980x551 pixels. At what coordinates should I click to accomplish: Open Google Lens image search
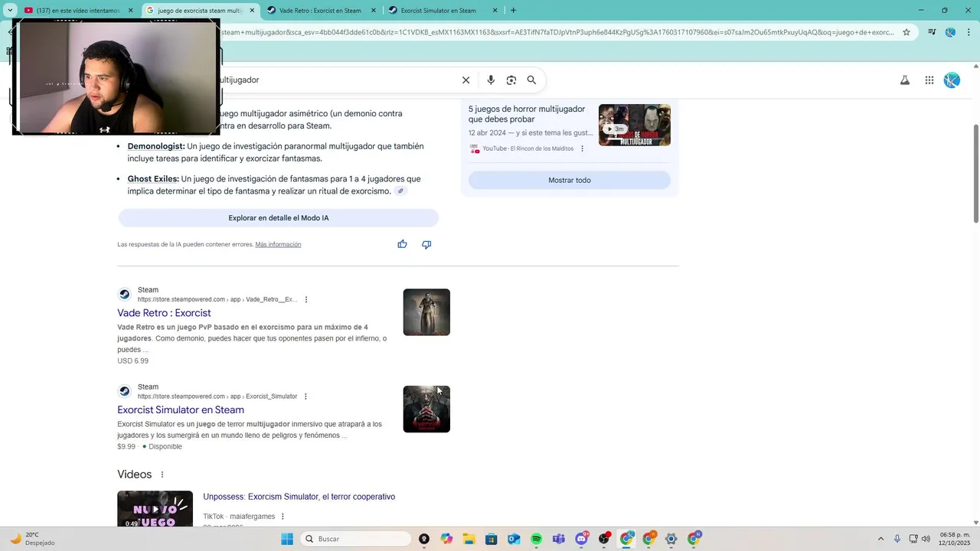pos(511,80)
